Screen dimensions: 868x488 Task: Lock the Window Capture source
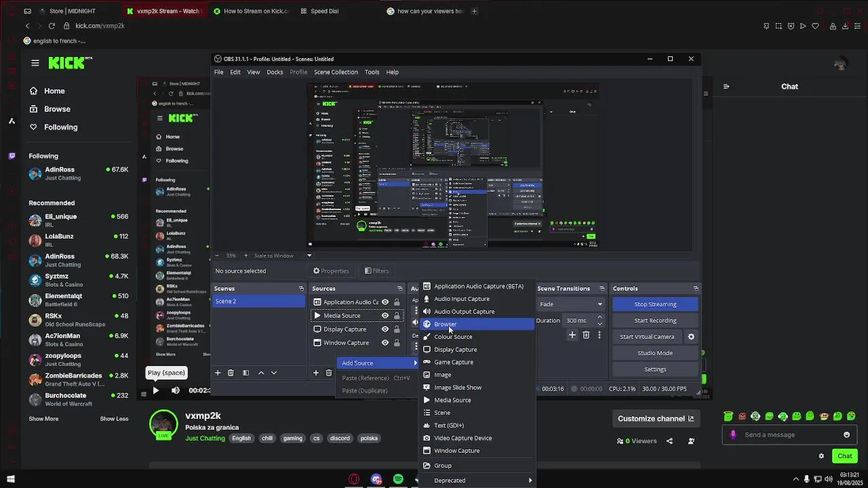tap(397, 343)
